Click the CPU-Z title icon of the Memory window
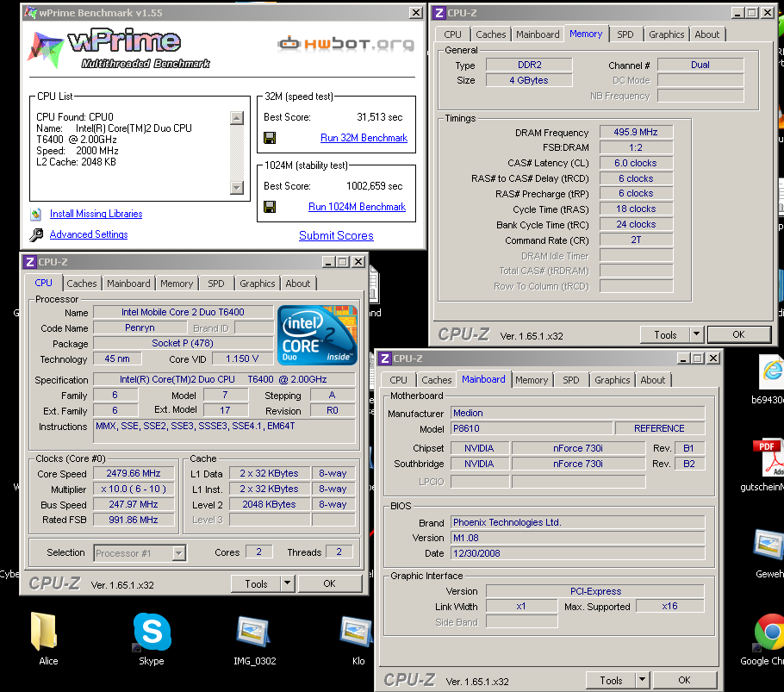The height and width of the screenshot is (692, 784). tap(439, 13)
